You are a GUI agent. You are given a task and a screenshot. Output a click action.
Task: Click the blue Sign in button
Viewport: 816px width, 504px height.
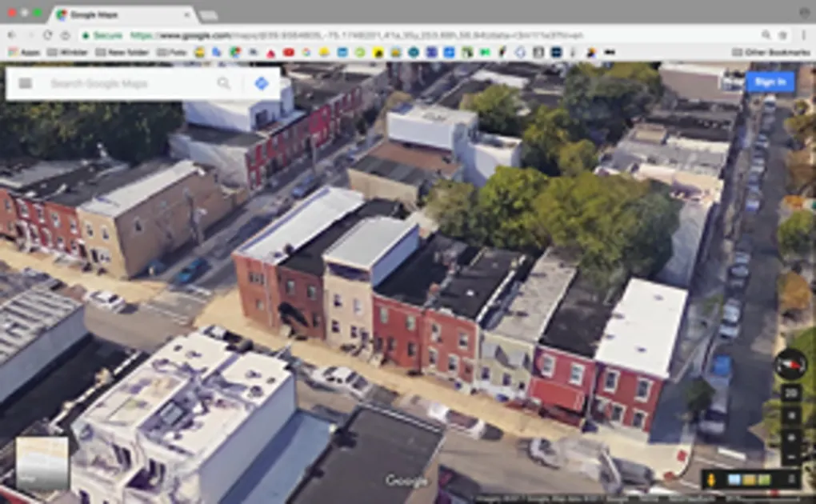(770, 82)
